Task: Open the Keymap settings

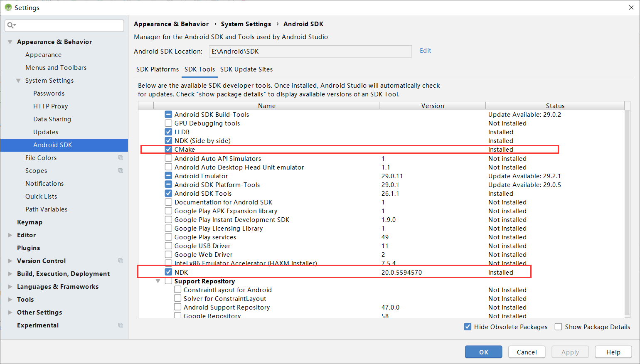Action: 30,222
